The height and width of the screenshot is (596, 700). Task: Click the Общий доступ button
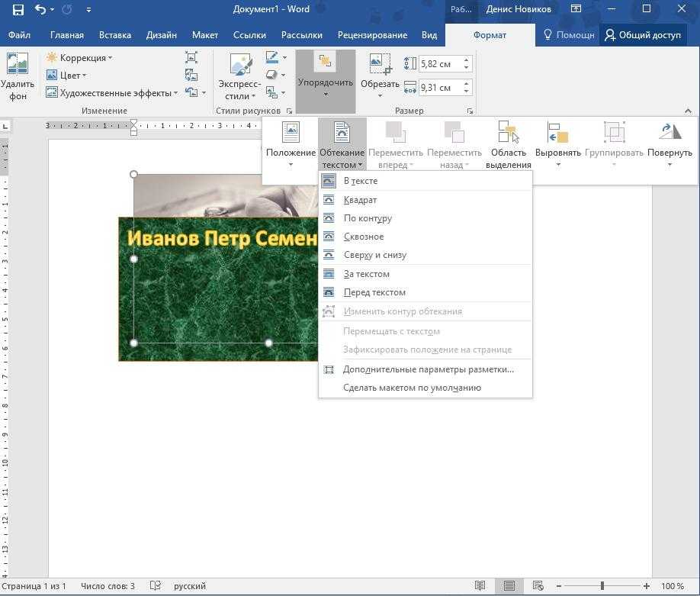tap(643, 35)
